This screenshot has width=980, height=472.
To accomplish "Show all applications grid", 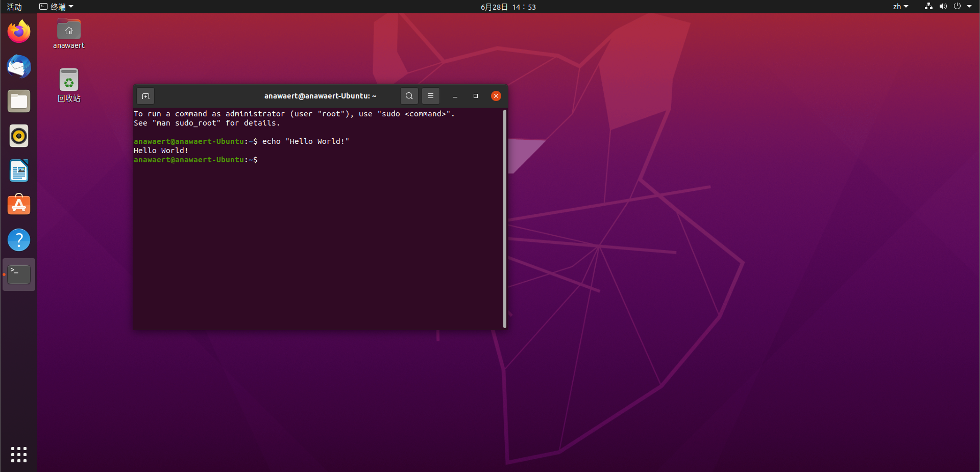I will click(19, 454).
